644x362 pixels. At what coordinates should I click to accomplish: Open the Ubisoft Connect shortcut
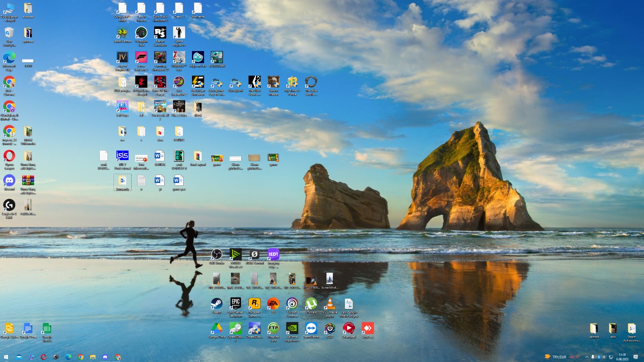coord(292,307)
